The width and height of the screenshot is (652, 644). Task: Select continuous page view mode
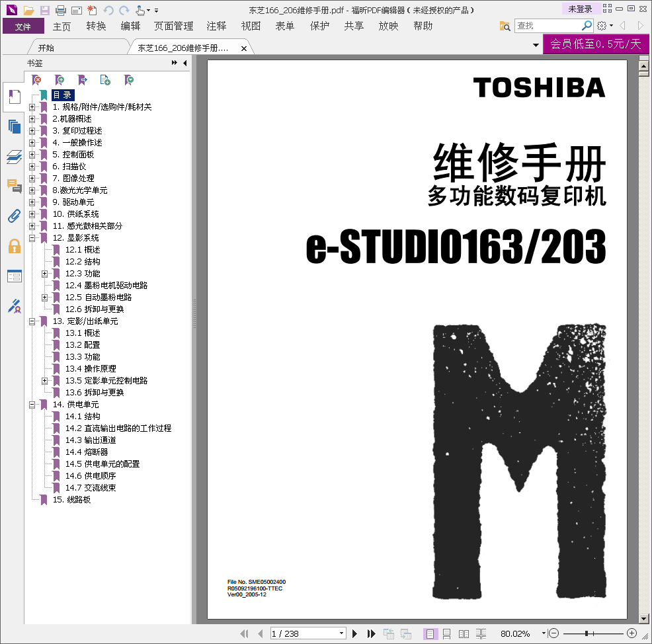446,633
